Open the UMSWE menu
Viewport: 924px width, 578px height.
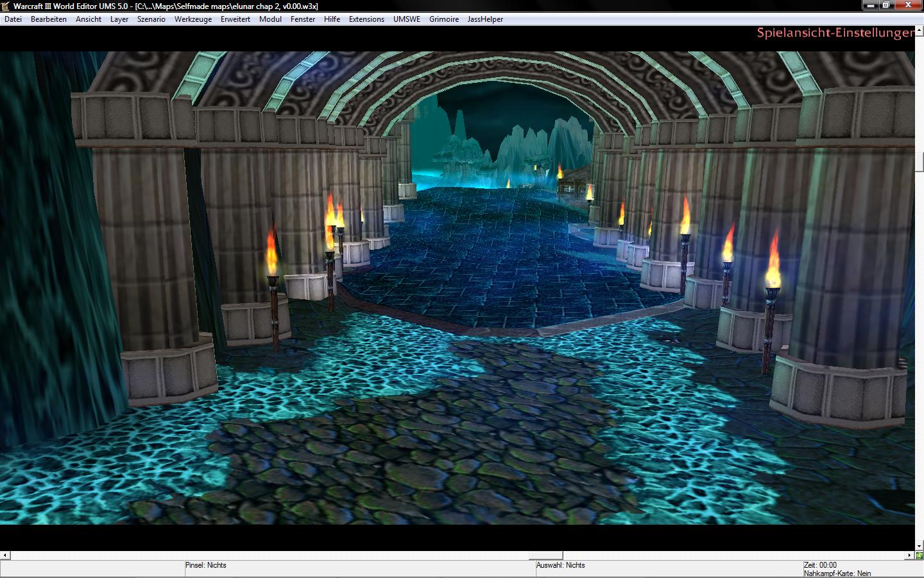click(x=407, y=19)
